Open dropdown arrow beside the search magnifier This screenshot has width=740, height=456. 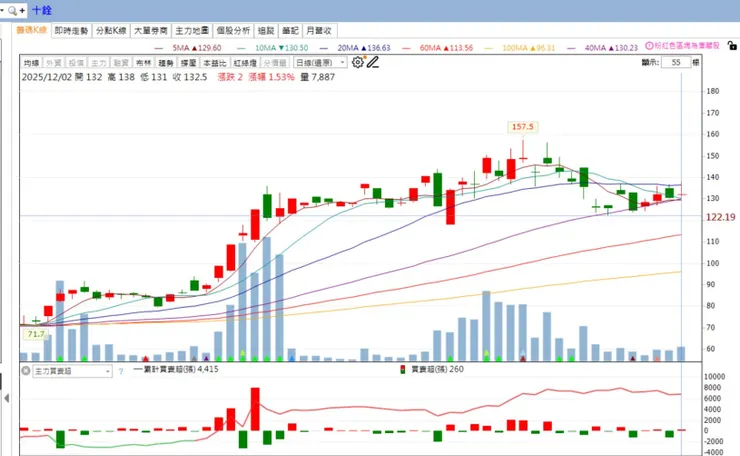click(2, 10)
